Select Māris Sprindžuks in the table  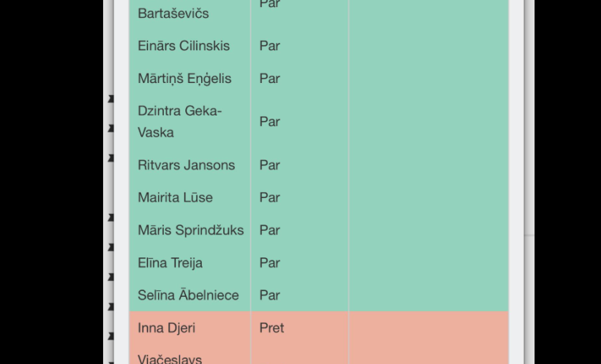pyautogui.click(x=191, y=230)
